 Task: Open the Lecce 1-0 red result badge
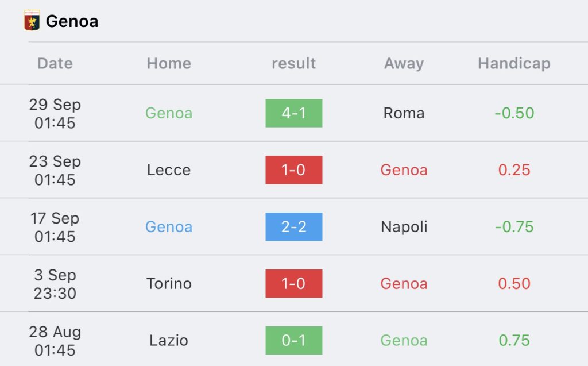click(293, 170)
